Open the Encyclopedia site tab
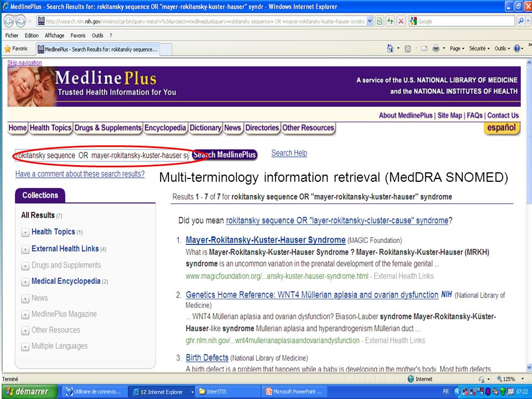The width and height of the screenshot is (532, 399). 165,128
